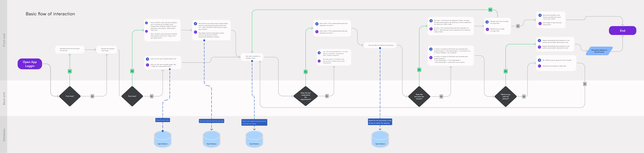Select the No label leading to 'Activate the assistant' card
The image size is (644, 153).
coord(92,96)
